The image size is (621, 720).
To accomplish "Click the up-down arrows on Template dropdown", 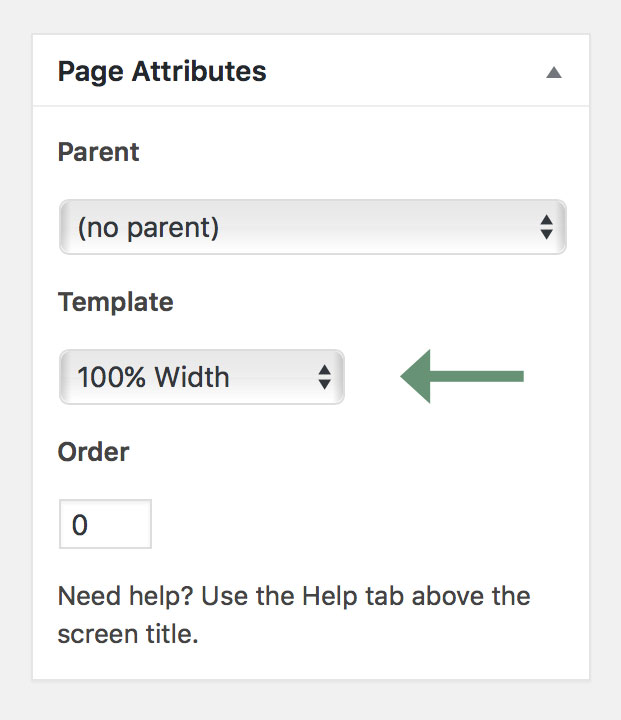I will point(325,377).
